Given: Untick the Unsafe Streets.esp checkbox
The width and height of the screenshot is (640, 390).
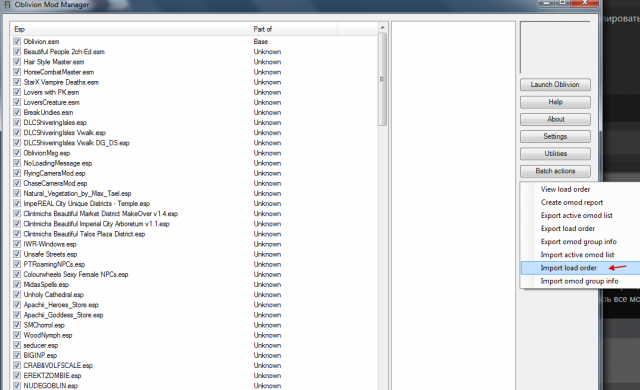Looking at the screenshot, I should click(x=17, y=254).
